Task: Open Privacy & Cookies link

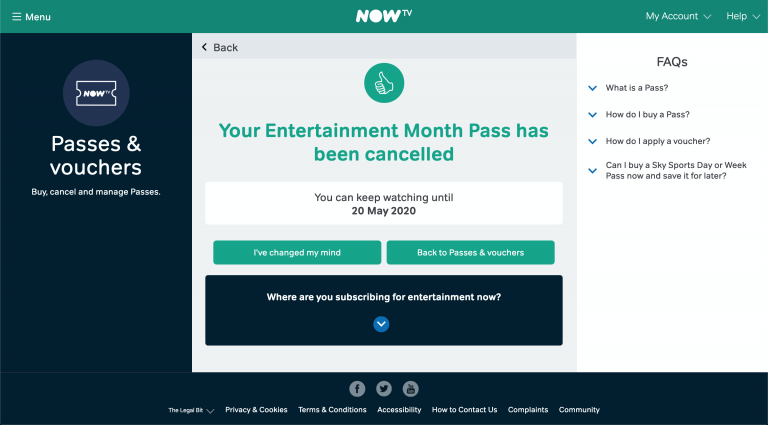Action: [256, 410]
